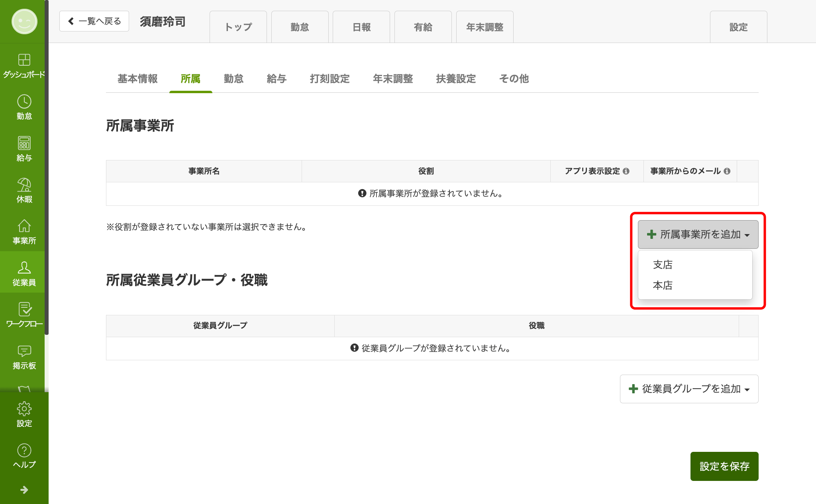Click info icon next to アプリ表示設定
This screenshot has width=816, height=504.
click(x=626, y=171)
